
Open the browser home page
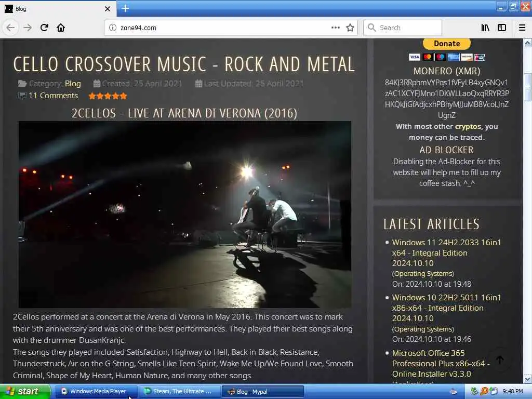tap(61, 28)
